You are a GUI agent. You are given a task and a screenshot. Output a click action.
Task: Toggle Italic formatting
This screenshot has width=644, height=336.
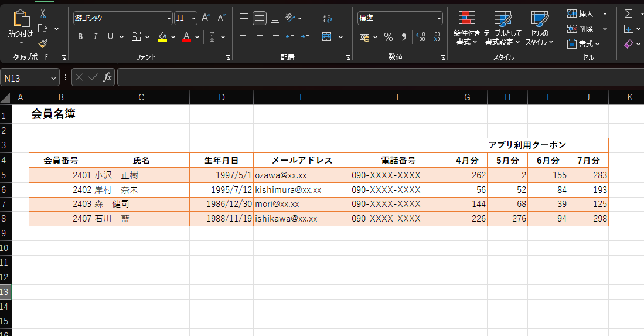coord(95,37)
